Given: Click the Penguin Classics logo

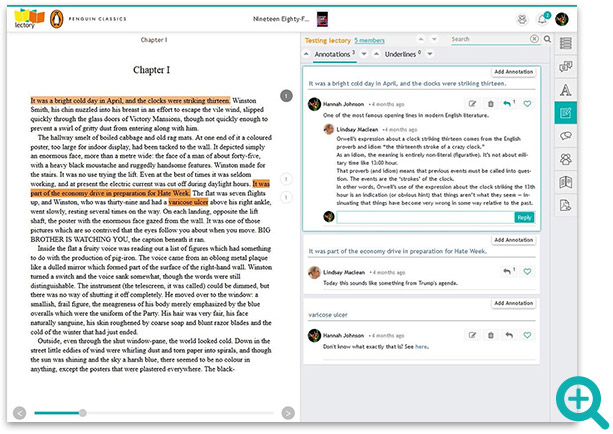Looking at the screenshot, I should [57, 19].
